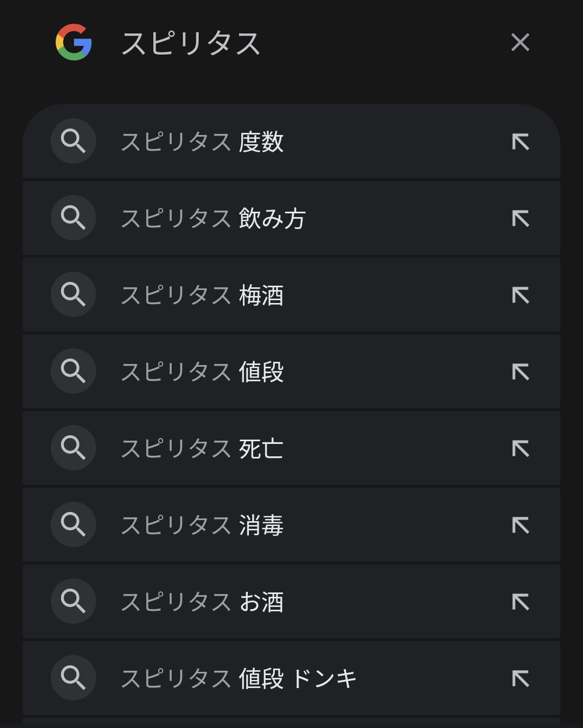Choose the スピリタス 値段 ドンキ suggestion
This screenshot has width=583, height=728.
coord(239,679)
